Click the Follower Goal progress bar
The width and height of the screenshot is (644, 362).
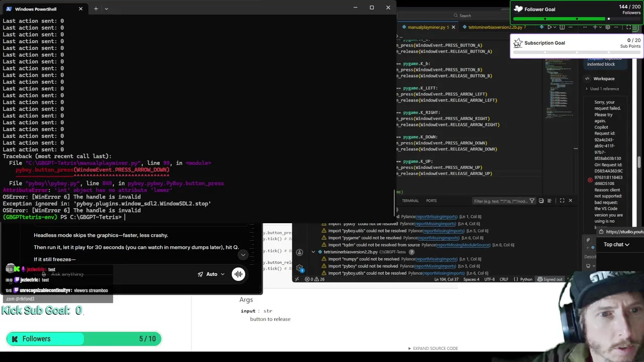pyautogui.click(x=577, y=19)
